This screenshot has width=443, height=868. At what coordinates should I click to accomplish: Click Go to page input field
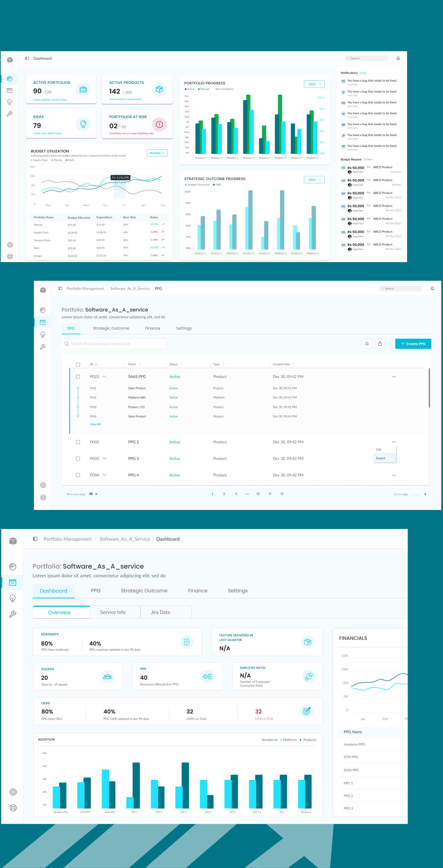(417, 494)
